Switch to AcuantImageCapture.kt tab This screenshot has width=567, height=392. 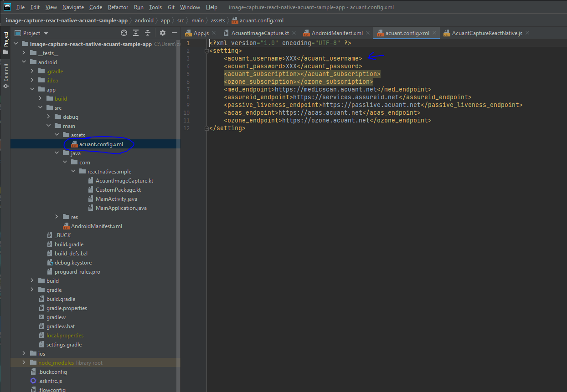[x=260, y=33]
